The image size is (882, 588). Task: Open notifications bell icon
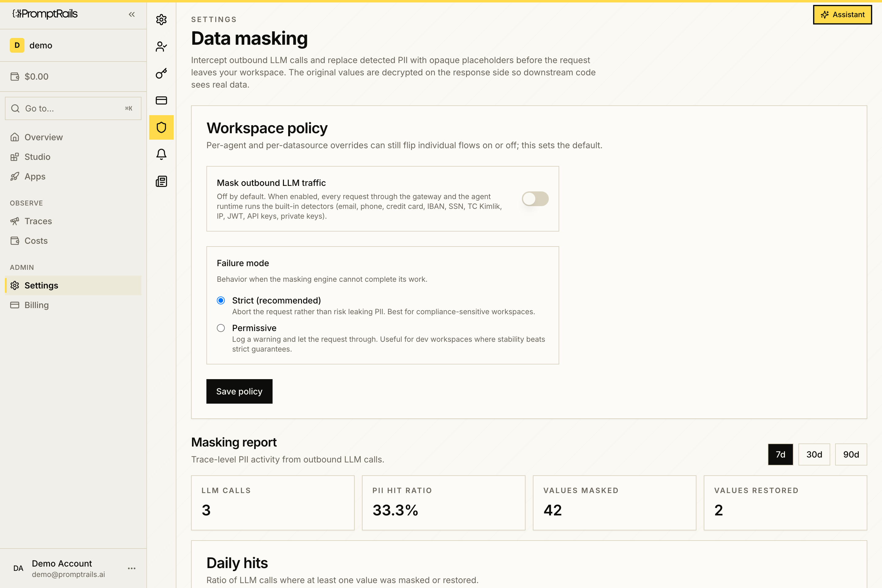click(x=161, y=154)
